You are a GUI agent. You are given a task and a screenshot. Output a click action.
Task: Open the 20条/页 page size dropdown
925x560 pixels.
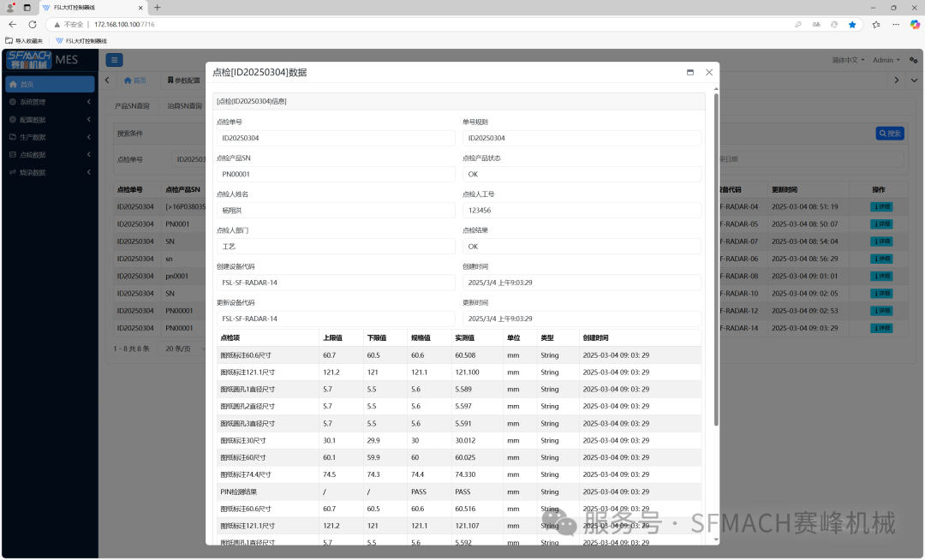[180, 349]
